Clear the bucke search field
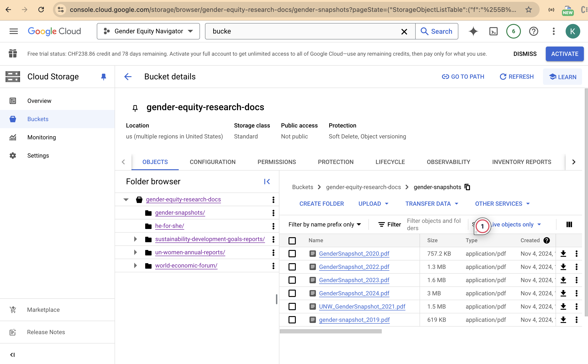588x364 pixels. point(404,31)
